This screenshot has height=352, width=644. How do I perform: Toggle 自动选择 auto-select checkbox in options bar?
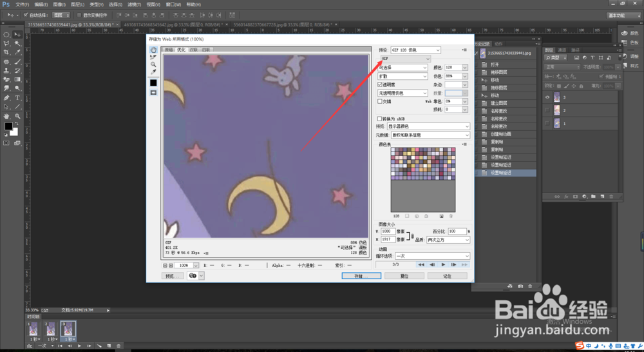[x=26, y=15]
